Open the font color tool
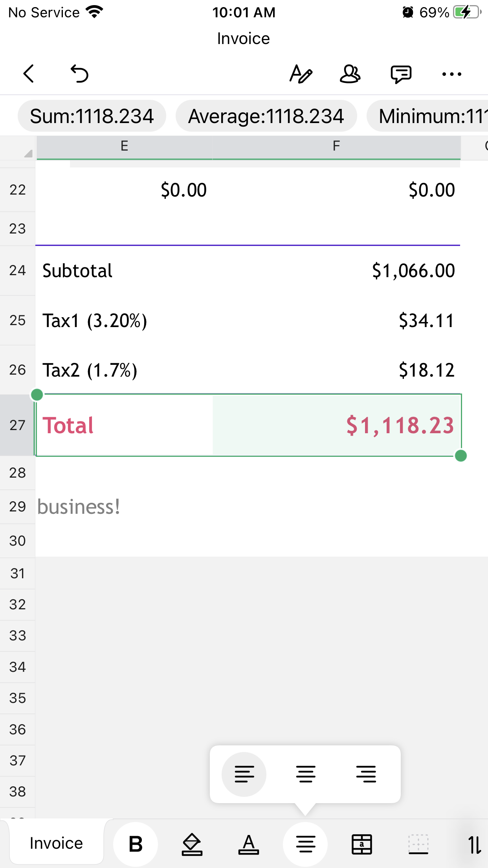The height and width of the screenshot is (868, 488). (x=248, y=844)
